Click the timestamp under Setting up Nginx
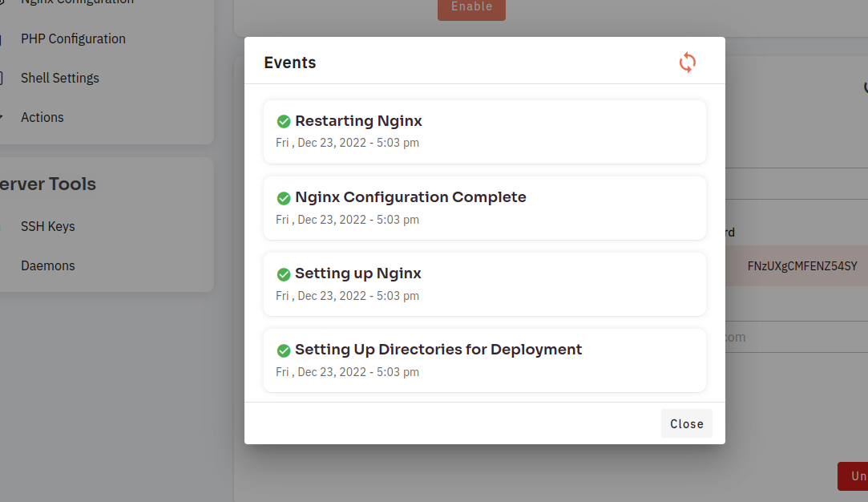Viewport: 868px width, 502px height. click(347, 296)
